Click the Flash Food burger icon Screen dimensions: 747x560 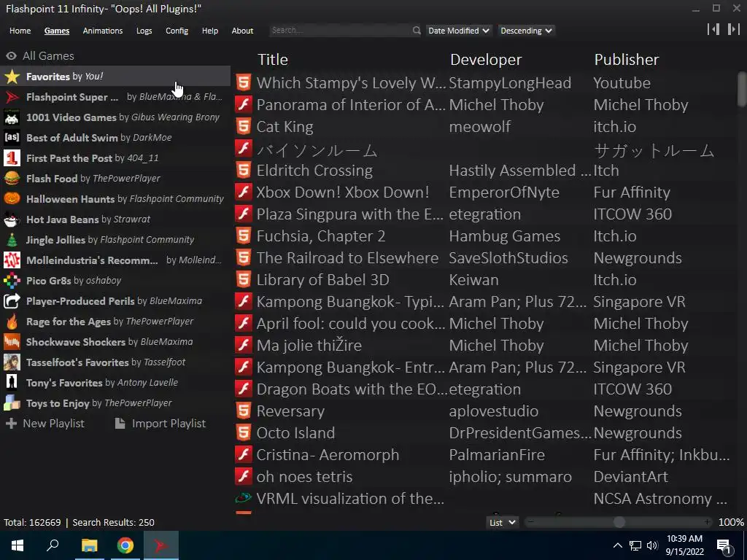pos(12,179)
